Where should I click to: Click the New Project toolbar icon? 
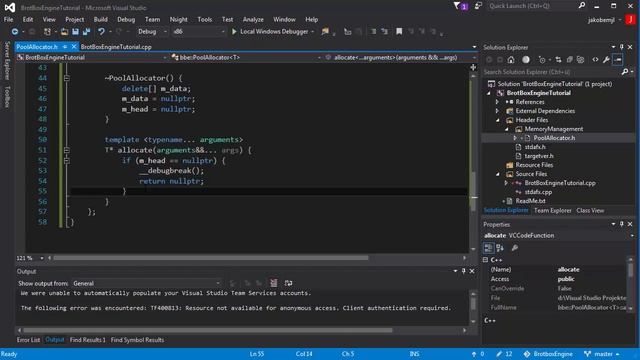coord(47,31)
